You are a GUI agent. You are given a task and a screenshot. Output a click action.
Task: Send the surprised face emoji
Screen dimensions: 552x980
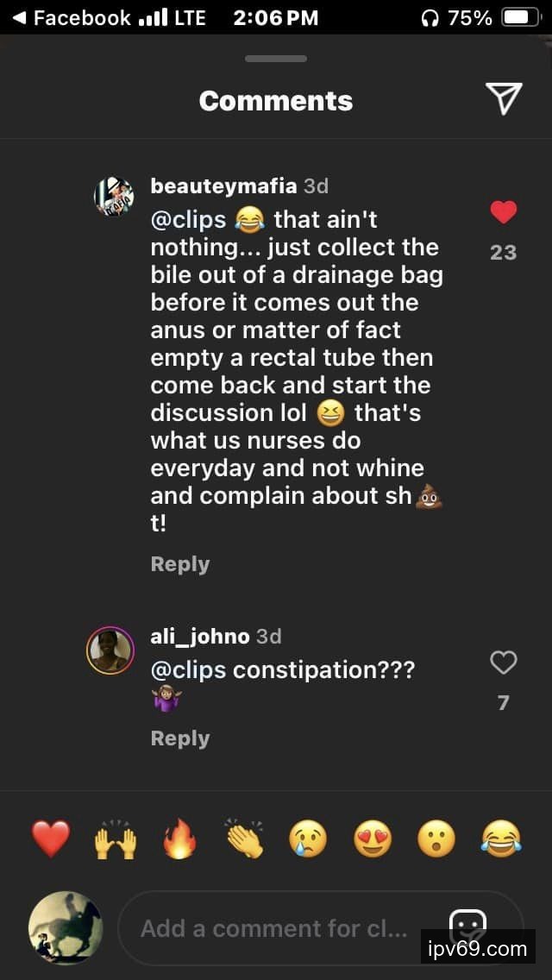[436, 839]
